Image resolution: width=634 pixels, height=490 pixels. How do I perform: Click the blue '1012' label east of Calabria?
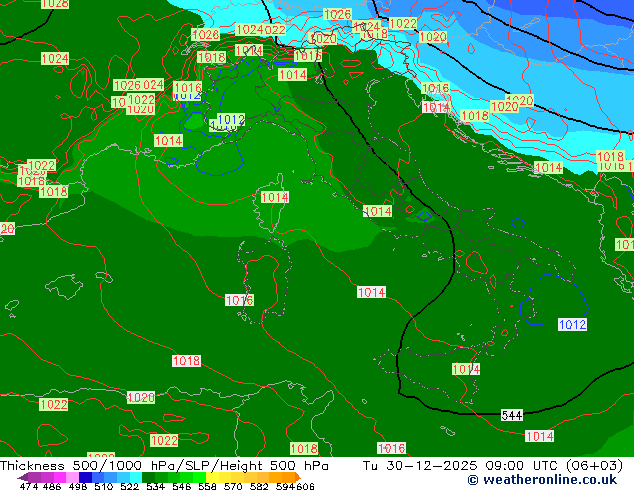[x=572, y=324]
